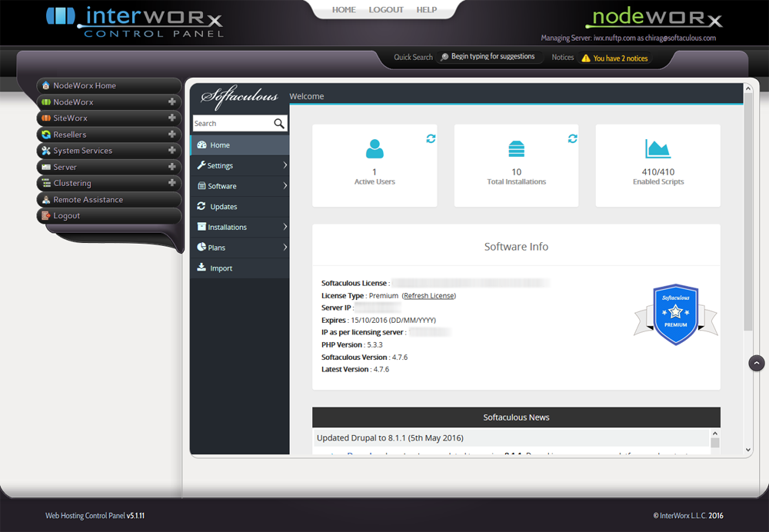Click the Expires 15/10/2016 text
This screenshot has height=532, width=769.
[x=378, y=320]
